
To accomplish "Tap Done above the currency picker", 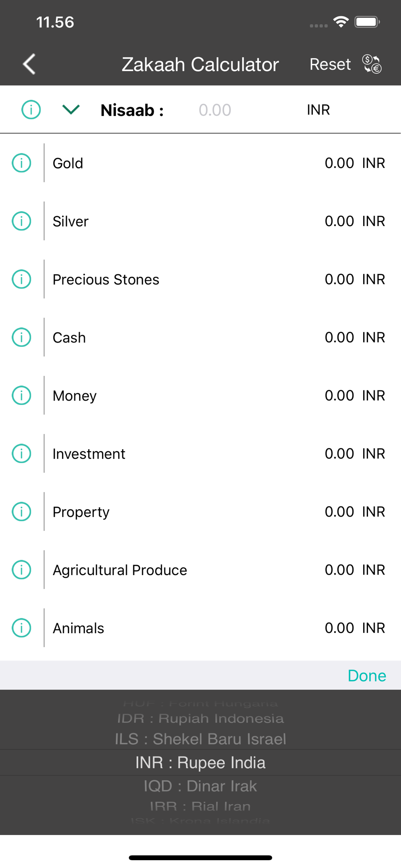I will pos(367,676).
